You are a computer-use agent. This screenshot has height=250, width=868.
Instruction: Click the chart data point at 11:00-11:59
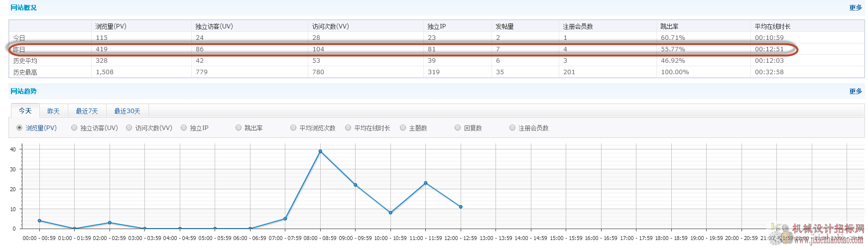pos(425,183)
